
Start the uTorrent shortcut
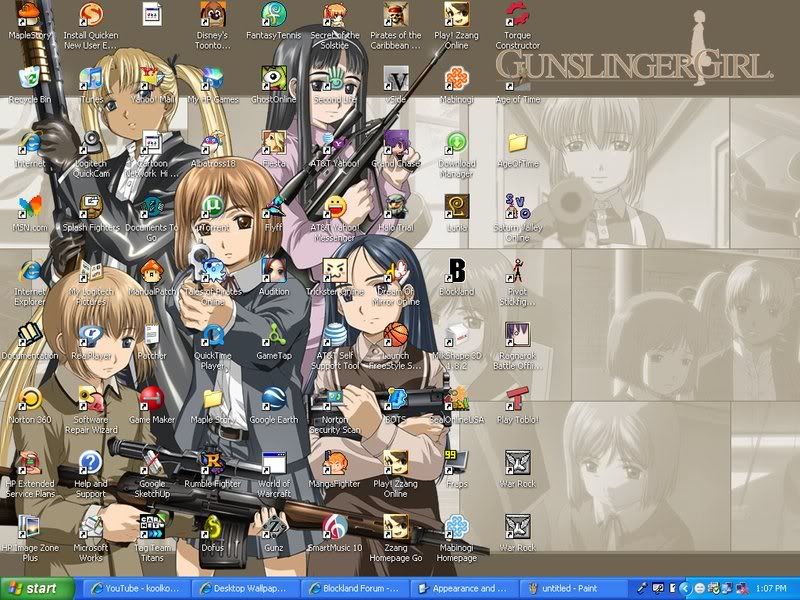point(213,207)
